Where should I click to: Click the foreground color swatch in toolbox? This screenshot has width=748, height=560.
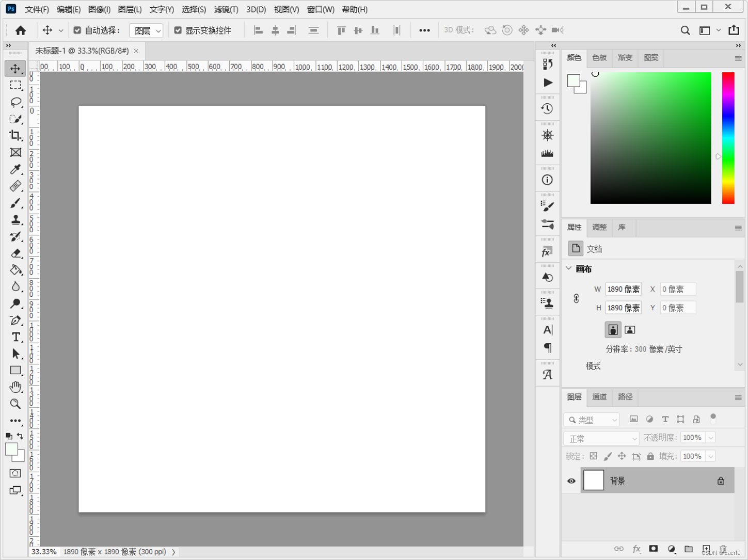point(11,450)
